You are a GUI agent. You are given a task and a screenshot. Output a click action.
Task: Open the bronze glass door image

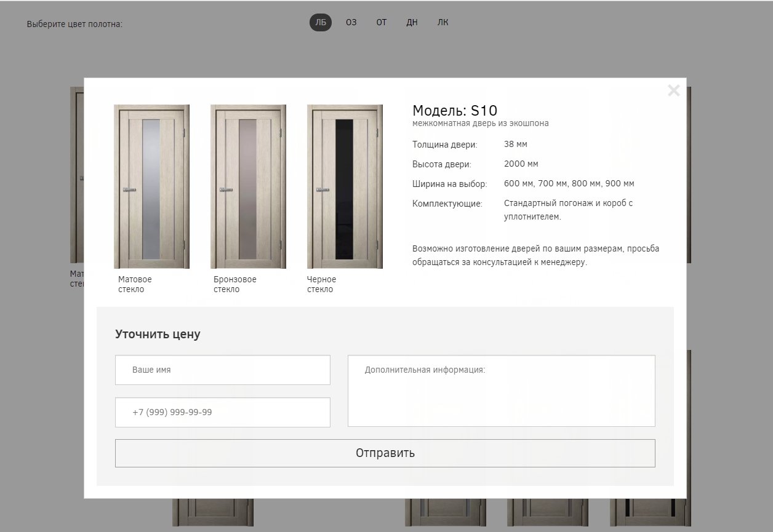248,186
